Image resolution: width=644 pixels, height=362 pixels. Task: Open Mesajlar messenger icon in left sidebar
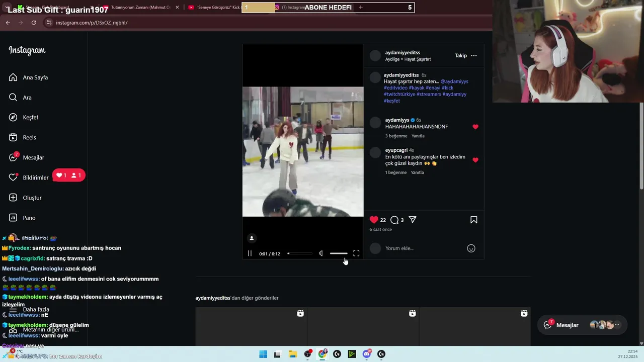[13, 157]
